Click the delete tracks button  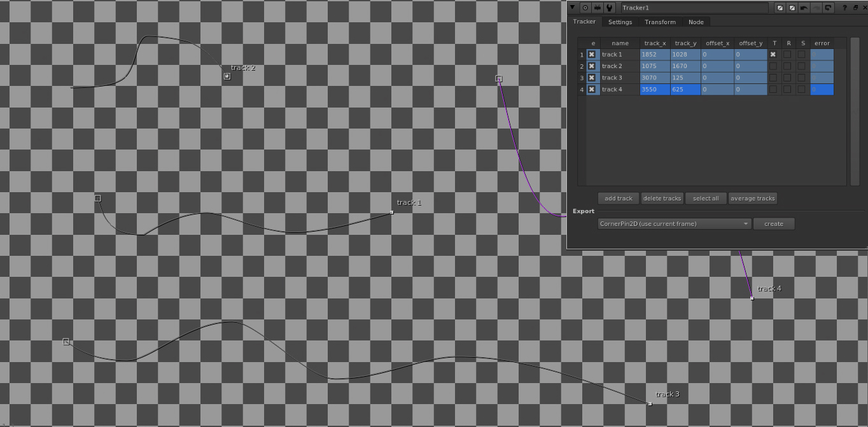(x=662, y=199)
